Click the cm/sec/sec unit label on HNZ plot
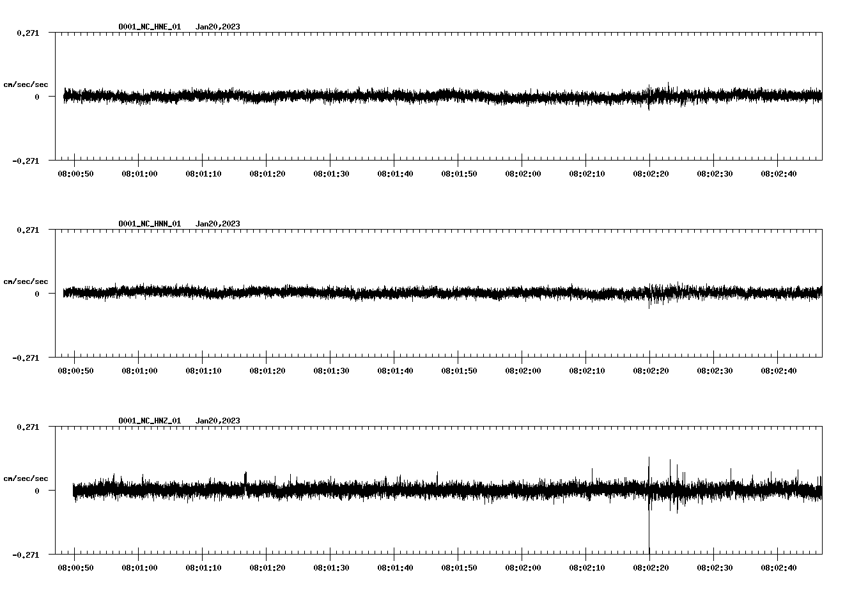The image size is (868, 591). click(x=26, y=478)
